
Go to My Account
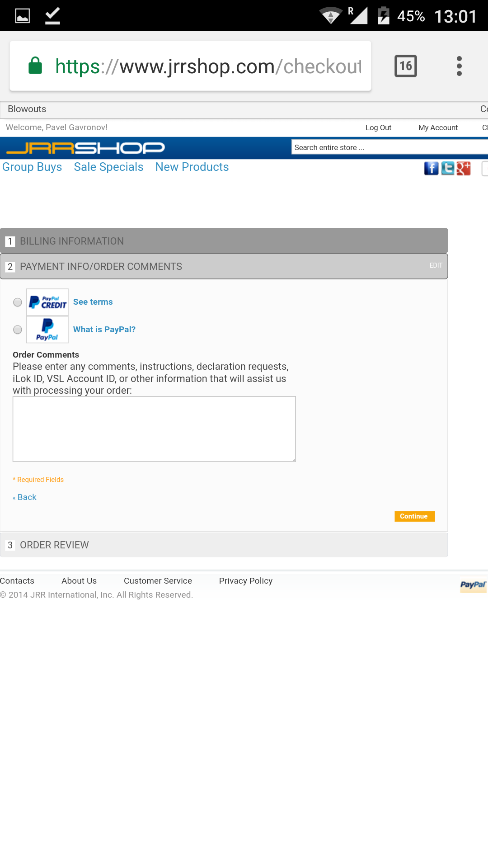tap(438, 127)
